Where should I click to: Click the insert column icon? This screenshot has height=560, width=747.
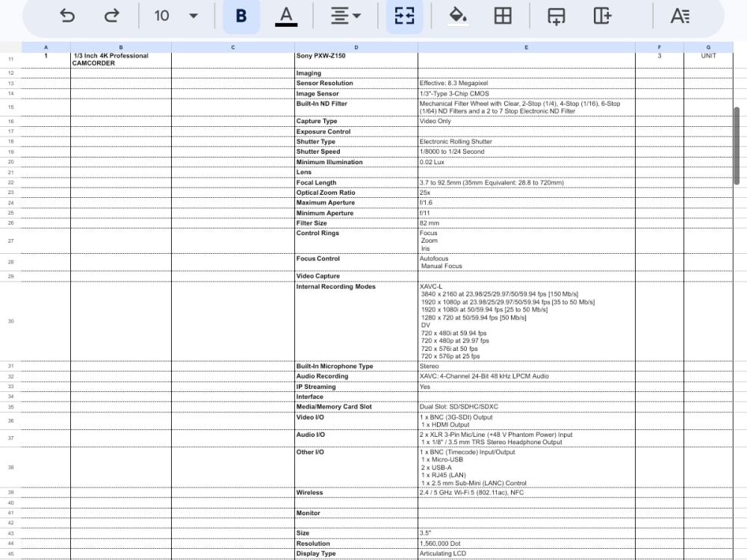click(x=602, y=16)
